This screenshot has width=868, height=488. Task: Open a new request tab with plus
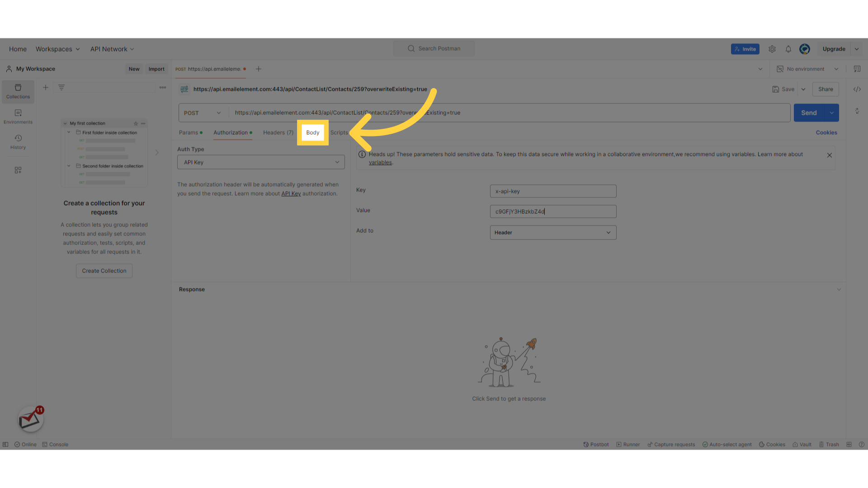pyautogui.click(x=259, y=69)
